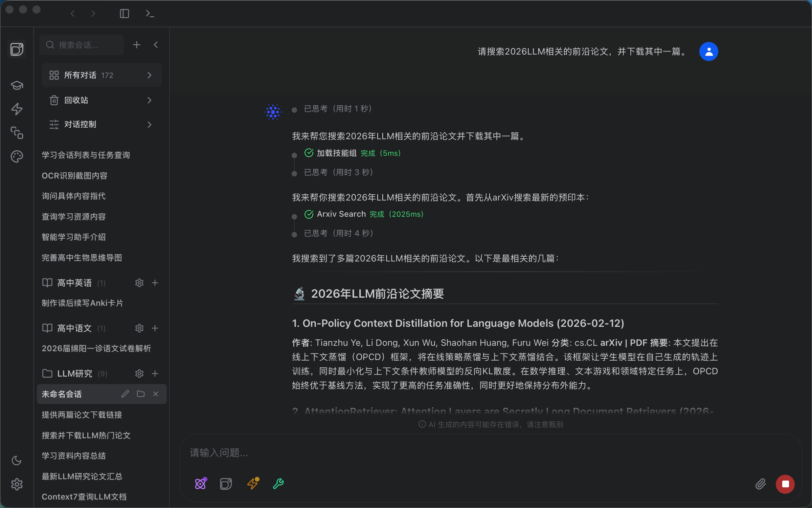This screenshot has height=508, width=812.
Task: Open the user avatar profile button
Action: tap(709, 51)
